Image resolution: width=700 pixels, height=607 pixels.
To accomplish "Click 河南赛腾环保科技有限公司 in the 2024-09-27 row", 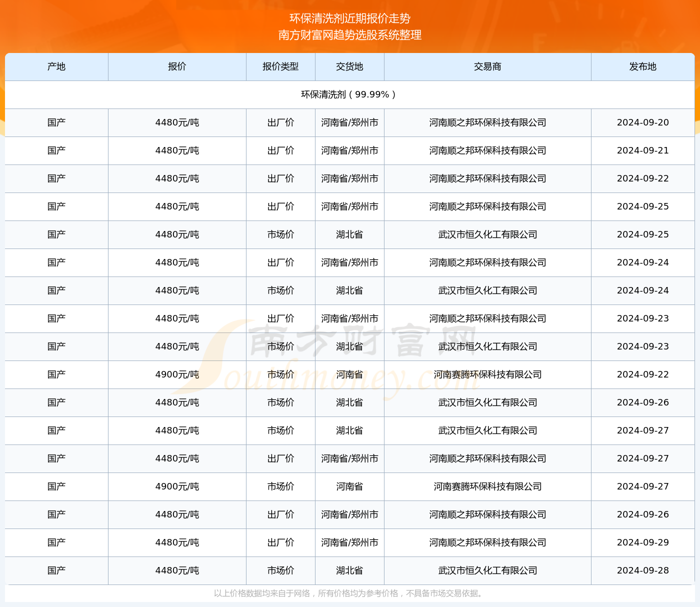I will pyautogui.click(x=487, y=486).
